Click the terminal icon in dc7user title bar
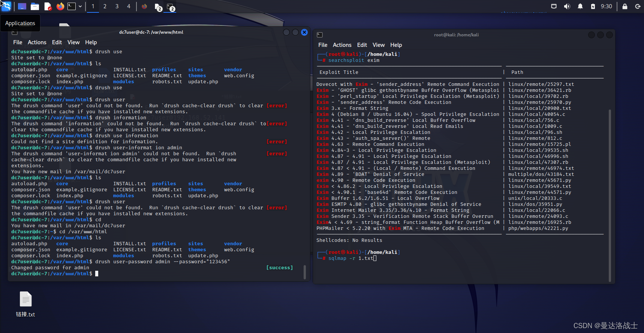The width and height of the screenshot is (644, 333). [x=15, y=33]
